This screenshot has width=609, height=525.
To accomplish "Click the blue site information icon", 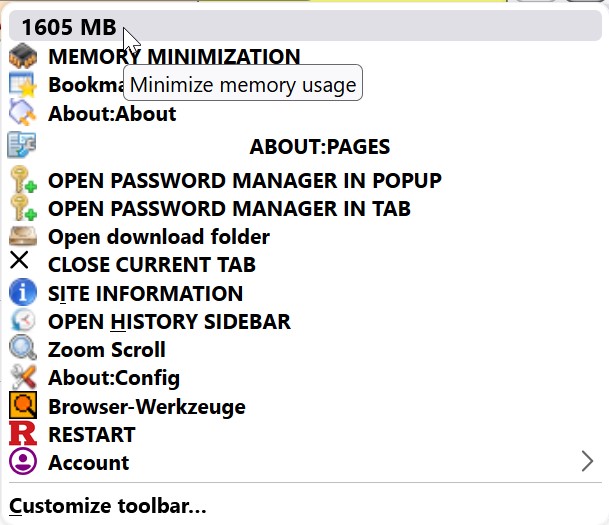I will (22, 293).
